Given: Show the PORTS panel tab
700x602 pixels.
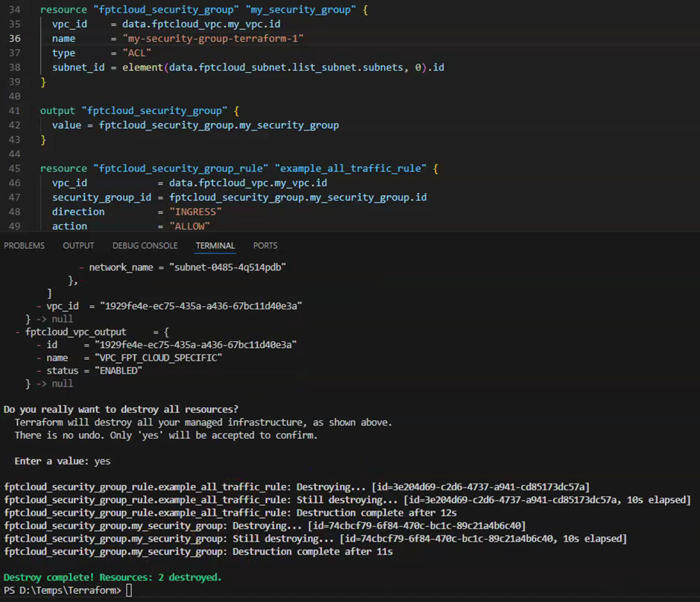Looking at the screenshot, I should (265, 246).
